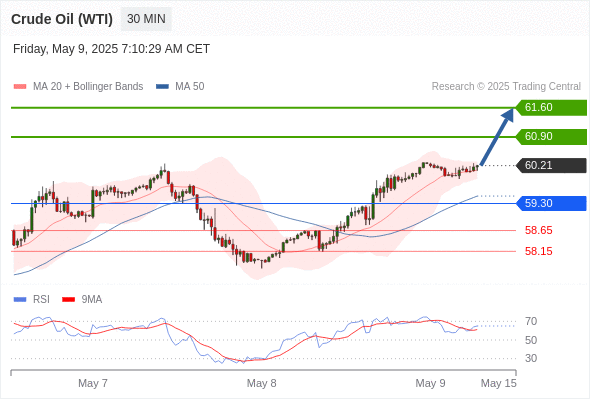This screenshot has height=400, width=590.
Task: Click the May 7 date axis label
Action: [x=93, y=383]
